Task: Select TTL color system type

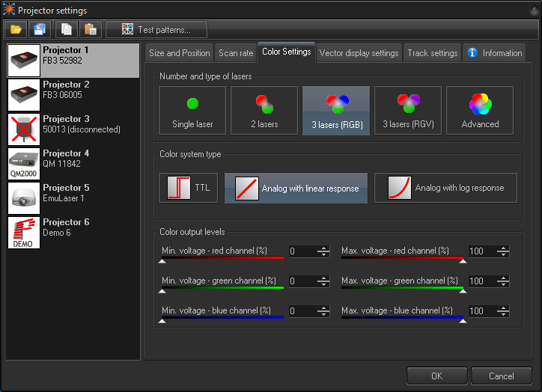Action: point(189,188)
